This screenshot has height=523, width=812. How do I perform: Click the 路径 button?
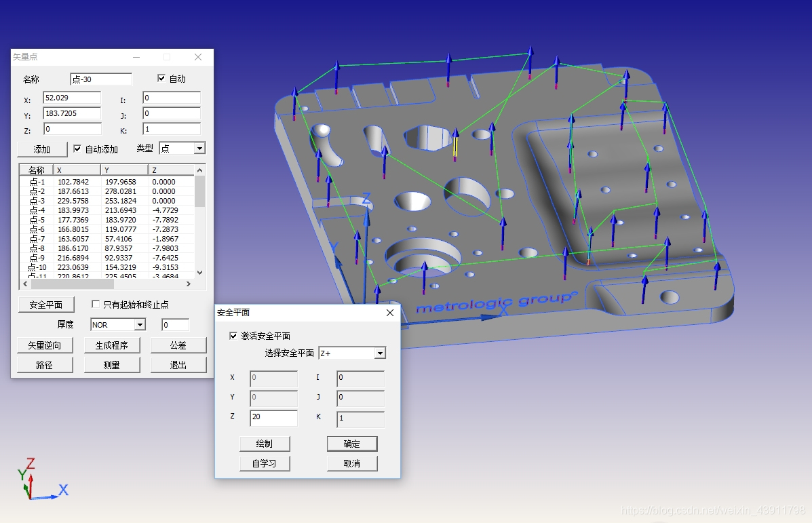[x=45, y=365]
